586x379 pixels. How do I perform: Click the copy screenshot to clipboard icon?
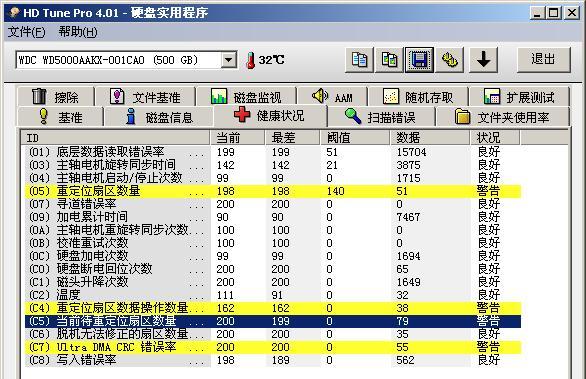coord(389,60)
